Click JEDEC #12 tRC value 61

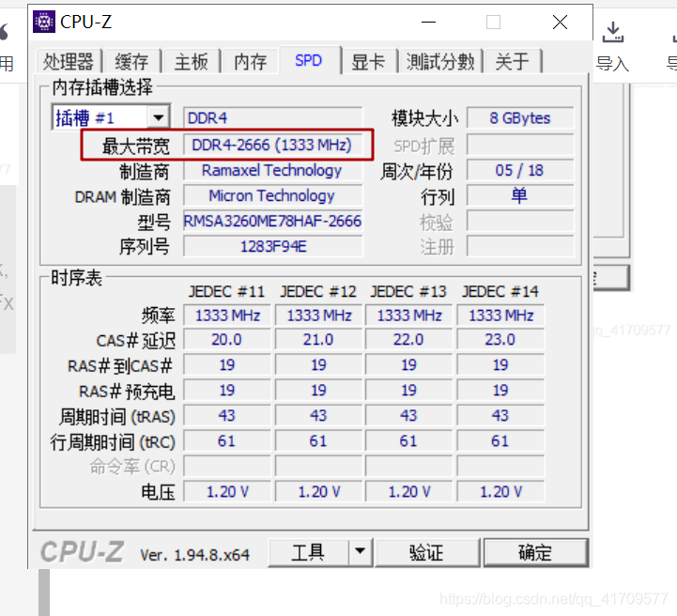(x=318, y=441)
